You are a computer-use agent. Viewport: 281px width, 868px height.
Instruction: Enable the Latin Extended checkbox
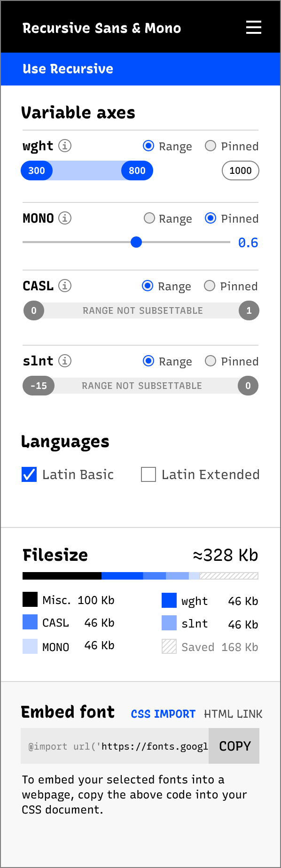point(148,474)
